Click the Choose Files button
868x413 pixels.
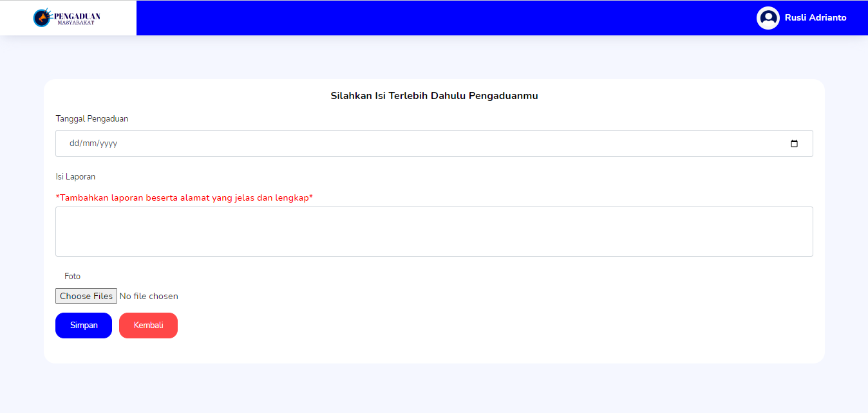click(x=86, y=296)
